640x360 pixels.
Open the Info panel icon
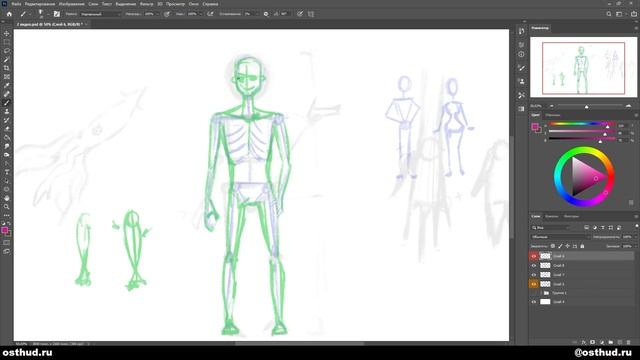coord(521,54)
